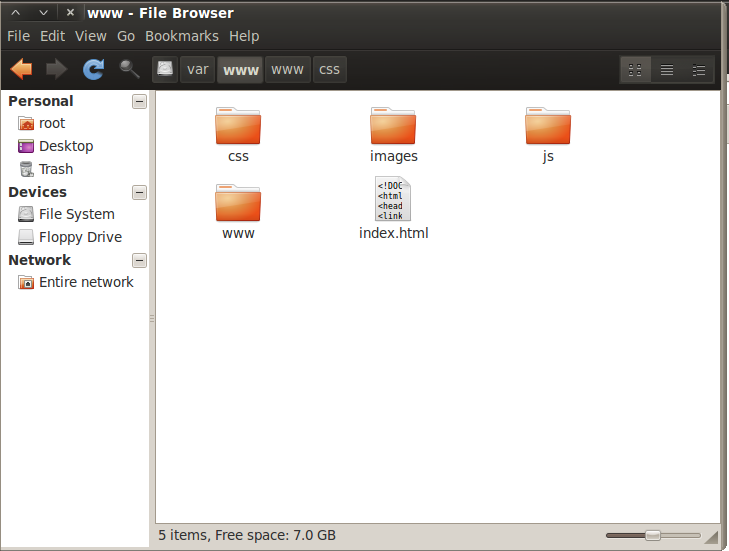Image resolution: width=729 pixels, height=551 pixels.
Task: Select the index.html file icon
Action: pos(393,199)
